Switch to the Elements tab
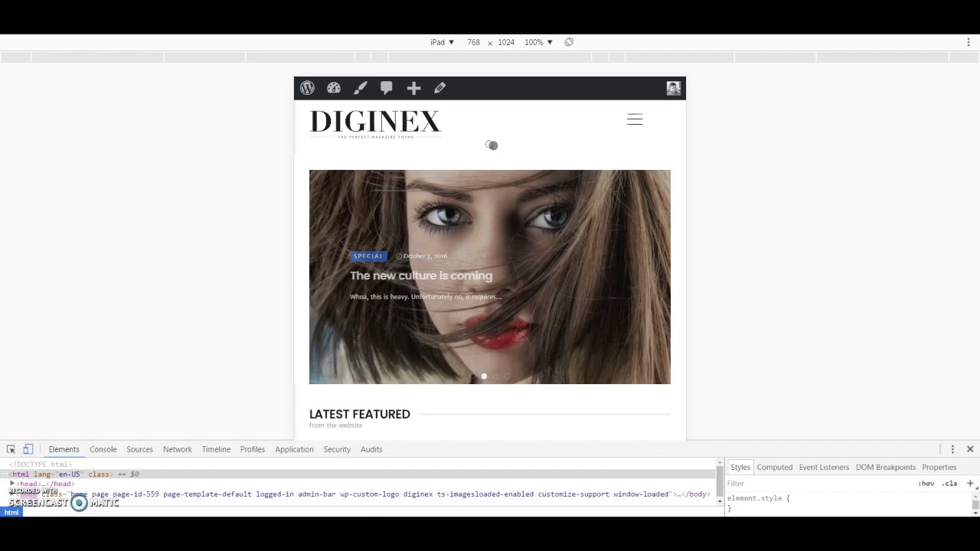 tap(64, 449)
